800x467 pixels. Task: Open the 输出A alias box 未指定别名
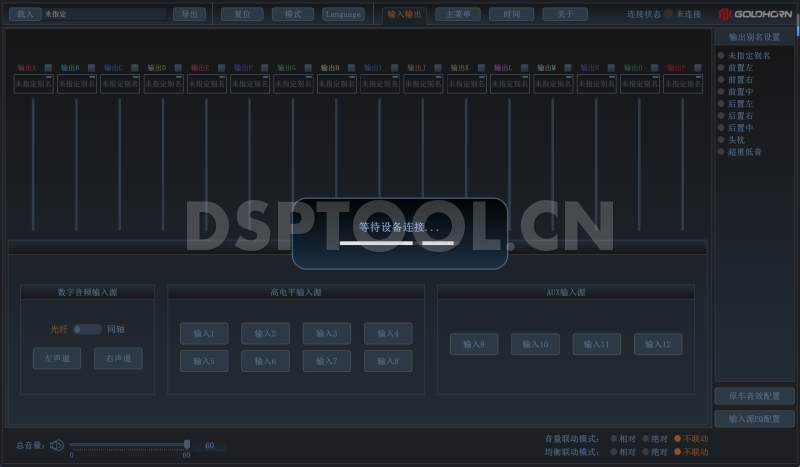[x=33, y=85]
